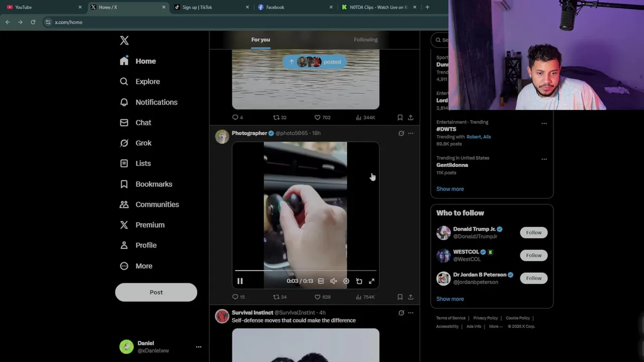Bookmark the post with 344K views
644x362 pixels.
(x=400, y=117)
